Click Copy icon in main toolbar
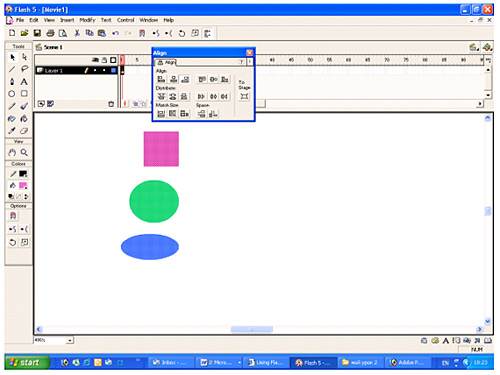Screen dimensions: 500x375 tap(89, 33)
